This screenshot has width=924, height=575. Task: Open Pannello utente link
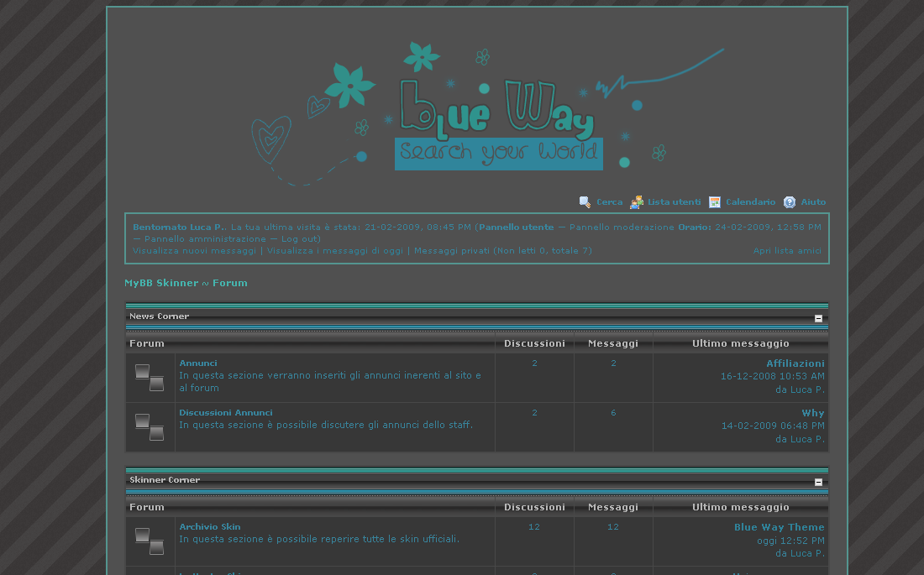[516, 227]
